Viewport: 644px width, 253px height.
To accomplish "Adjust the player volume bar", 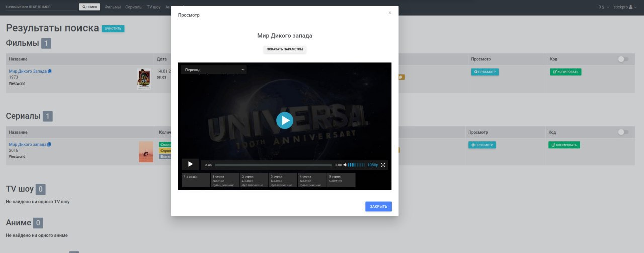I will 357,165.
